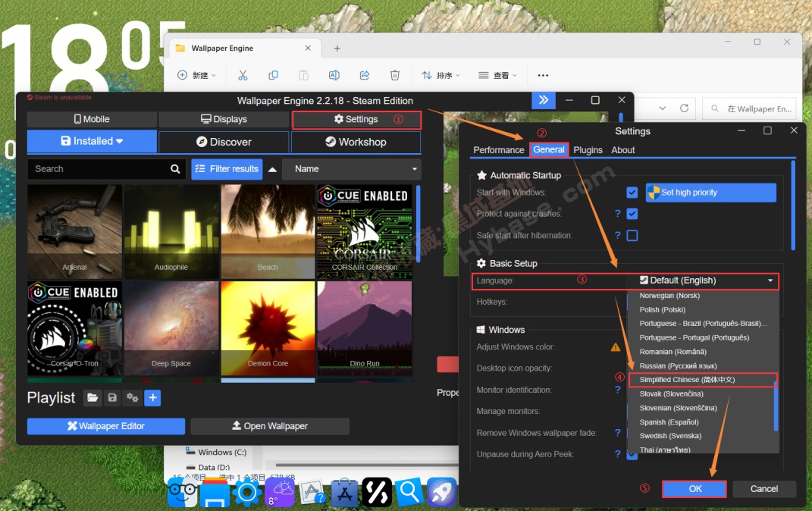This screenshot has width=812, height=511.
Task: Click OK in the Settings dialog
Action: [694, 489]
